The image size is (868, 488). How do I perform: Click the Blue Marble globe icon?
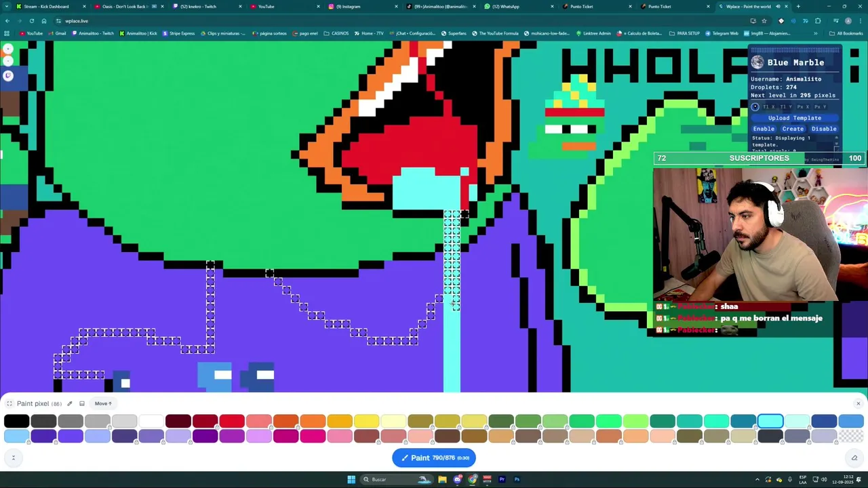[x=757, y=62]
